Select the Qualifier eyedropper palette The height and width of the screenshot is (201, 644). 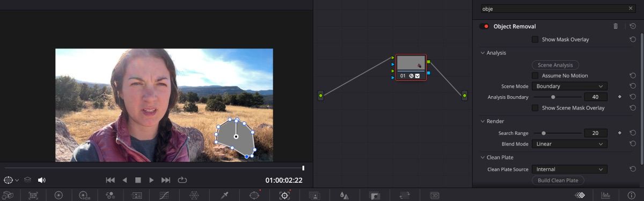pos(225,196)
